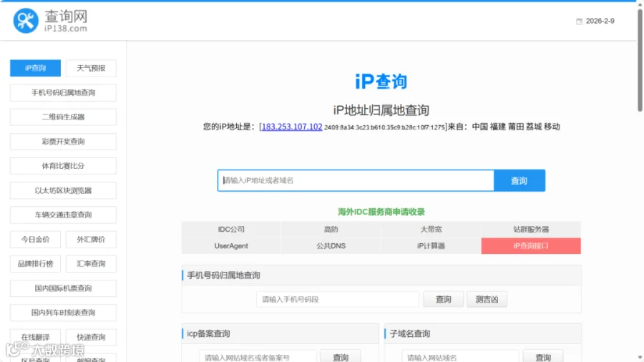Click 查询 in icp备案查询 section

(341, 357)
